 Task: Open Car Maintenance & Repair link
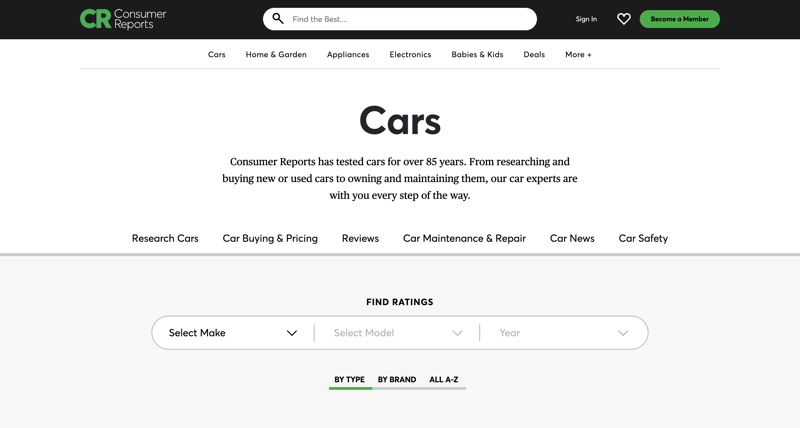(x=464, y=238)
